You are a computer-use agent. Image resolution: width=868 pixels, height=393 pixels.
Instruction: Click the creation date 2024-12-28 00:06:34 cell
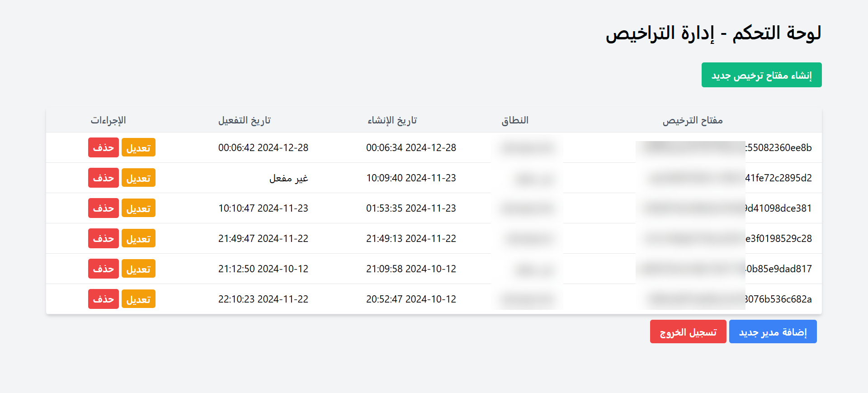click(411, 148)
